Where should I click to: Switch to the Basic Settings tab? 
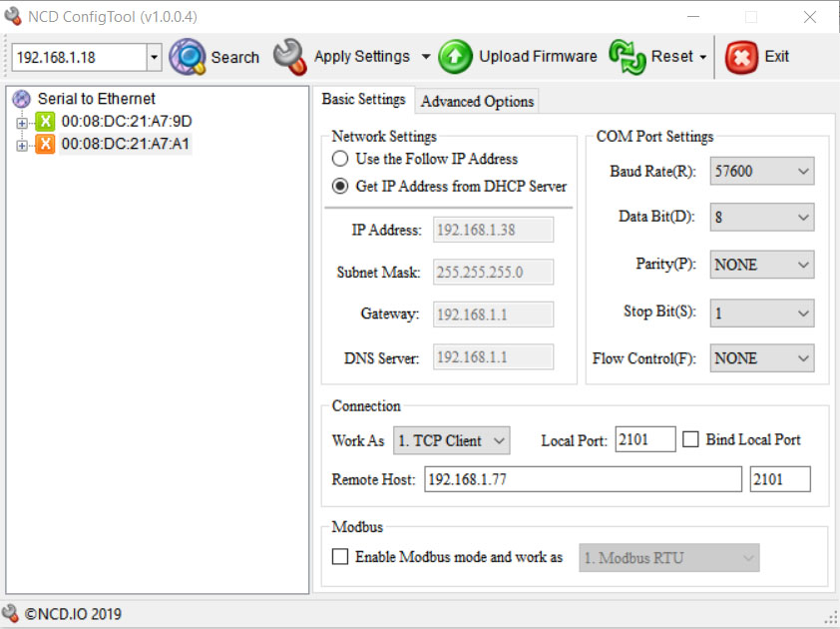[x=364, y=99]
